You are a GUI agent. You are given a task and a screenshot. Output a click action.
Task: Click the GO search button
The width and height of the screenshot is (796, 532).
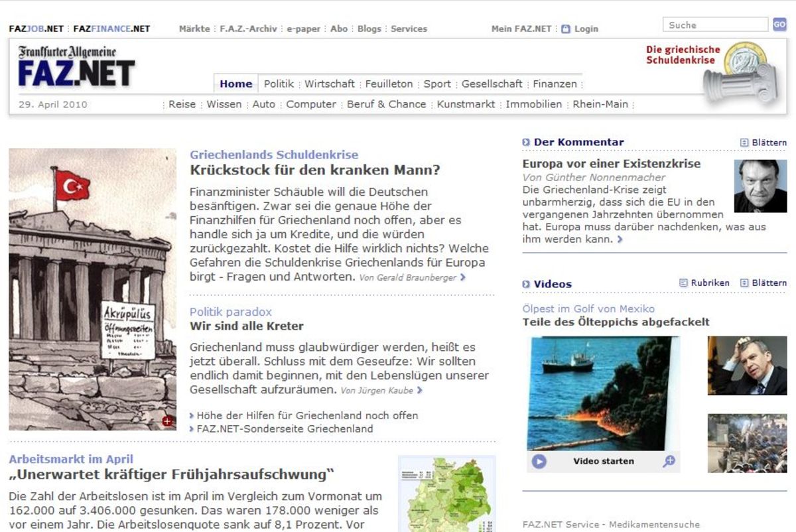point(779,25)
